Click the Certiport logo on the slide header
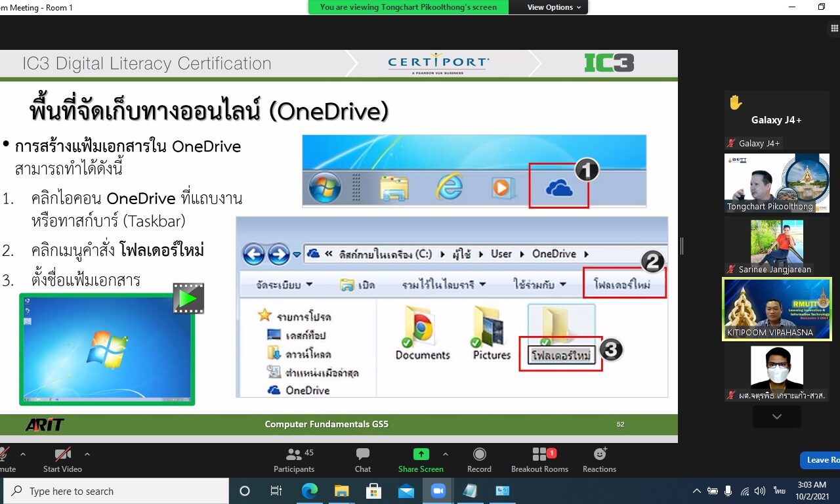The height and width of the screenshot is (504, 840). pos(438,64)
